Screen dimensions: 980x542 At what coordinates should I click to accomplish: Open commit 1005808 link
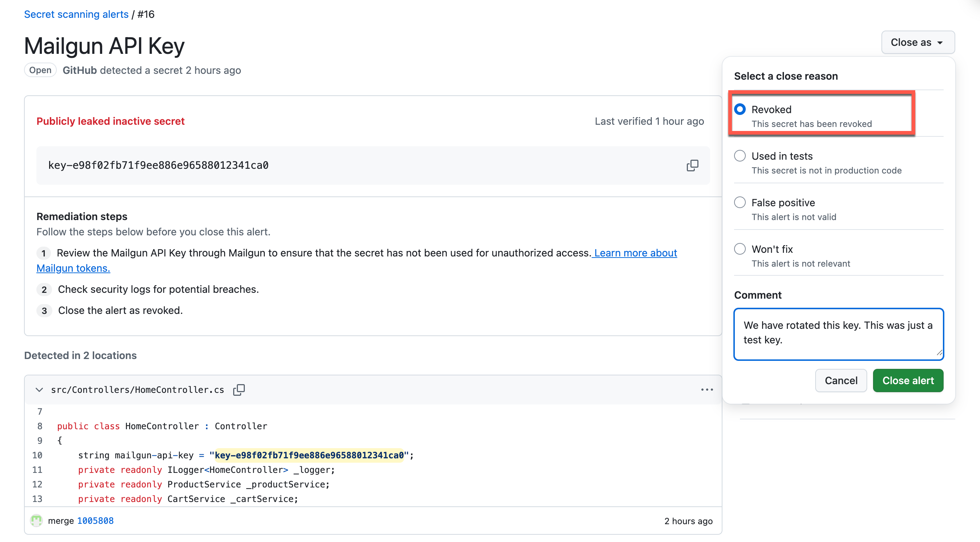(95, 520)
